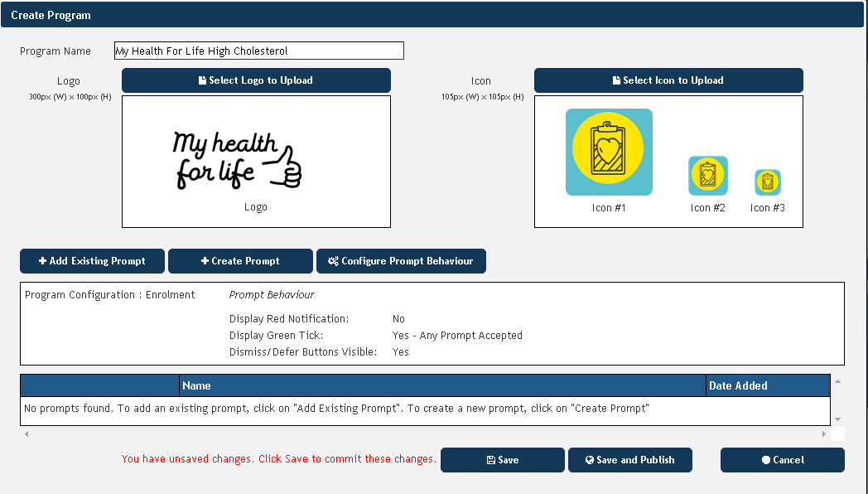
Task: Click the horizontal scroll left arrow
Action: [x=26, y=433]
